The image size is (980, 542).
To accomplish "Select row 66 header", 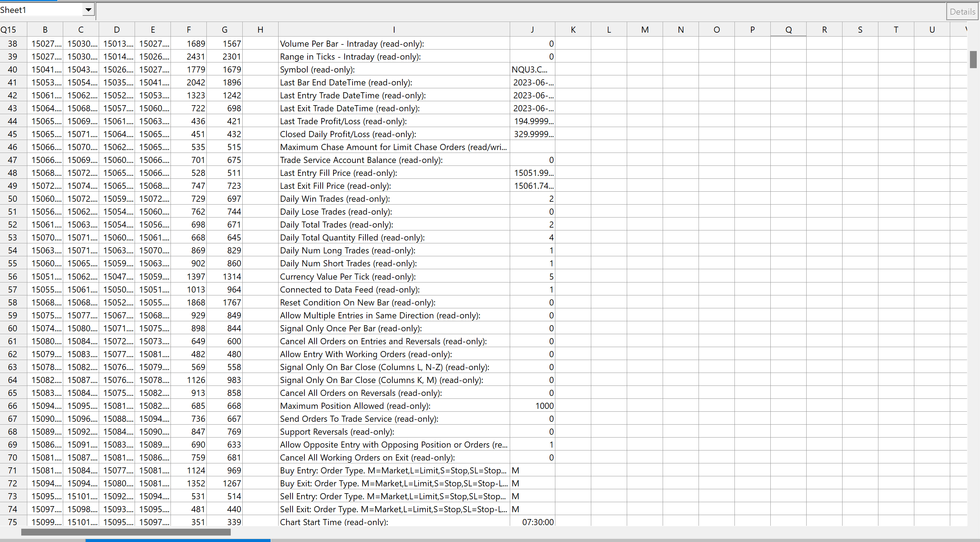I will pyautogui.click(x=13, y=406).
